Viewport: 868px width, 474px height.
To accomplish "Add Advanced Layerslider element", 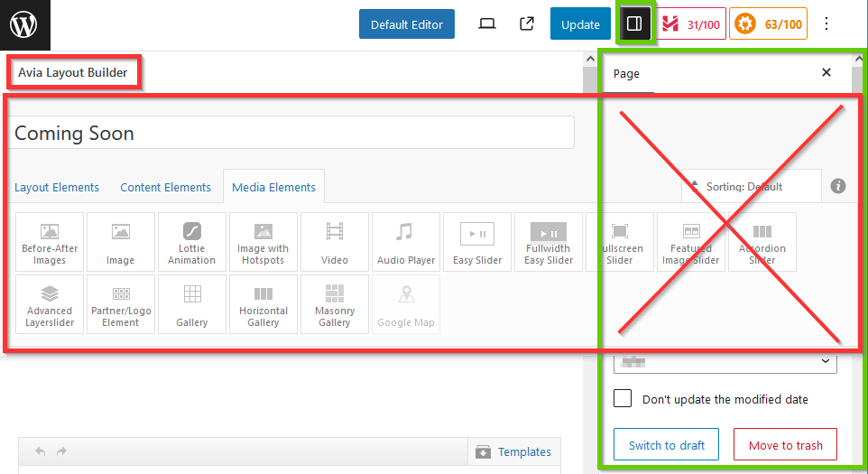I will point(50,304).
